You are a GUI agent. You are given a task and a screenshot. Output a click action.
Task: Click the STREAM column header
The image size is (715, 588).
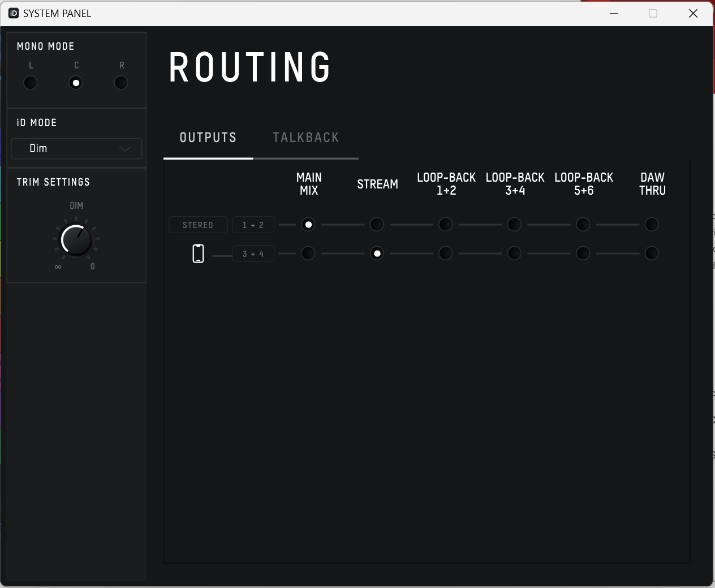(x=377, y=184)
